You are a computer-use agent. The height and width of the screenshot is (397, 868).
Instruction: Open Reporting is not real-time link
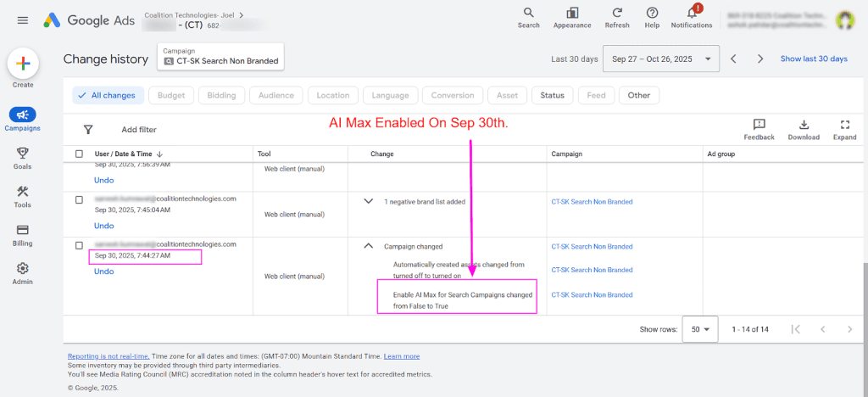click(x=108, y=356)
